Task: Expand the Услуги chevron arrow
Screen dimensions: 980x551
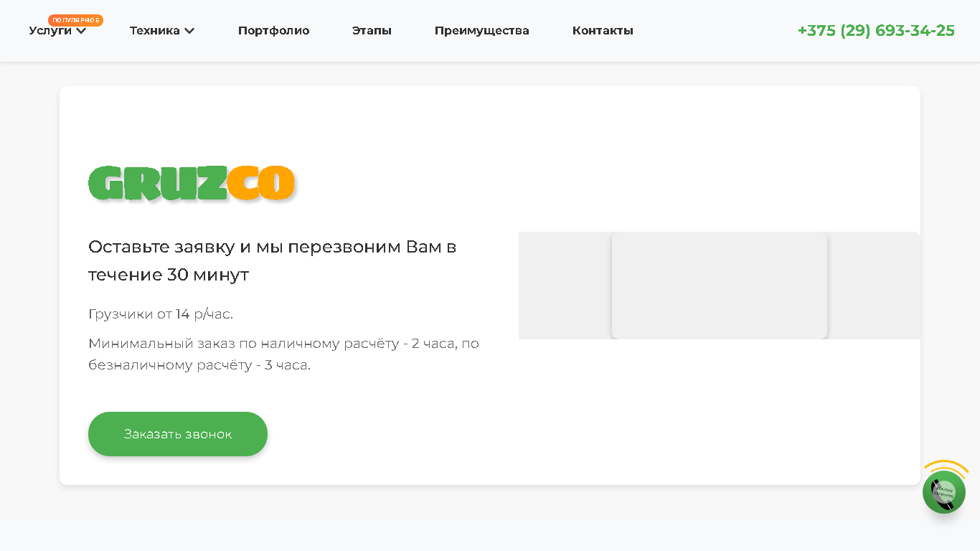Action: tap(81, 31)
